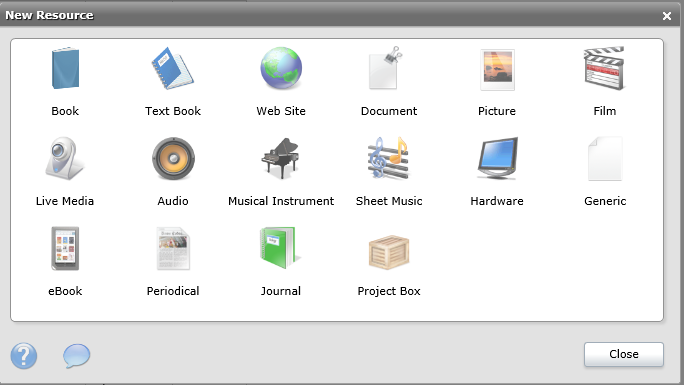Click the Close button
The width and height of the screenshot is (684, 385).
624,354
